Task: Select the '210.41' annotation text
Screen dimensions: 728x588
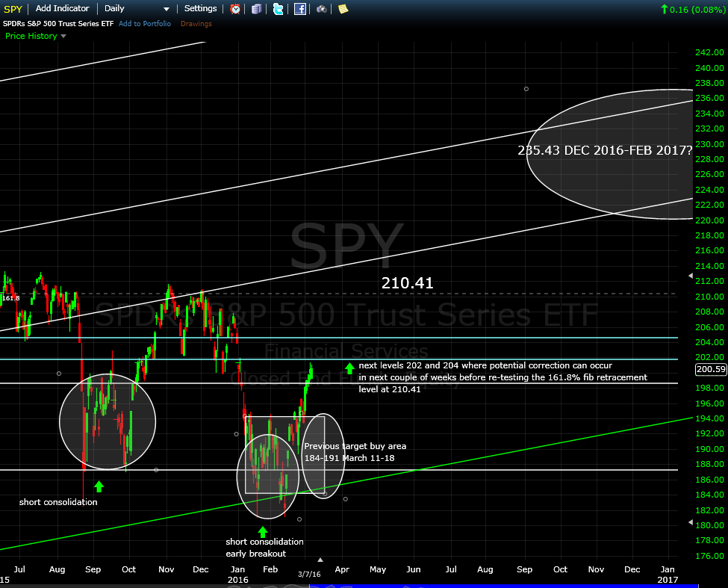Action: coord(407,283)
